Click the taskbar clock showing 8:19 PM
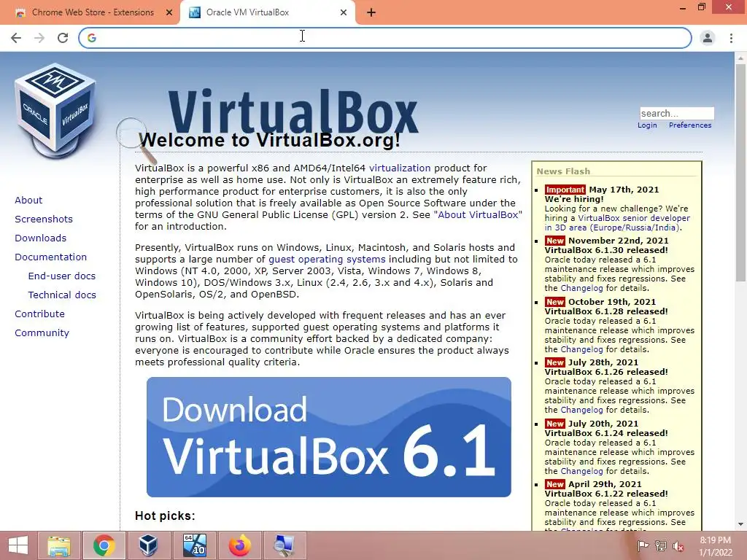This screenshot has width=747, height=560. pos(716,546)
